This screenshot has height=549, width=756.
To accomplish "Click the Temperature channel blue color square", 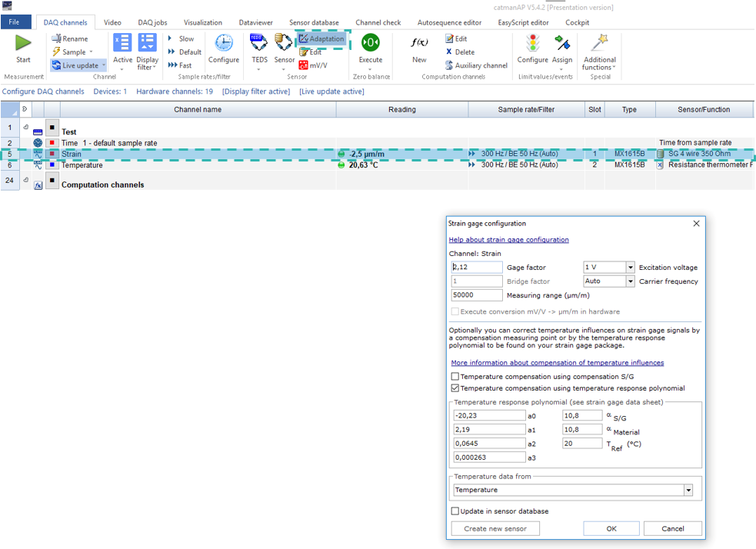I will 52,165.
